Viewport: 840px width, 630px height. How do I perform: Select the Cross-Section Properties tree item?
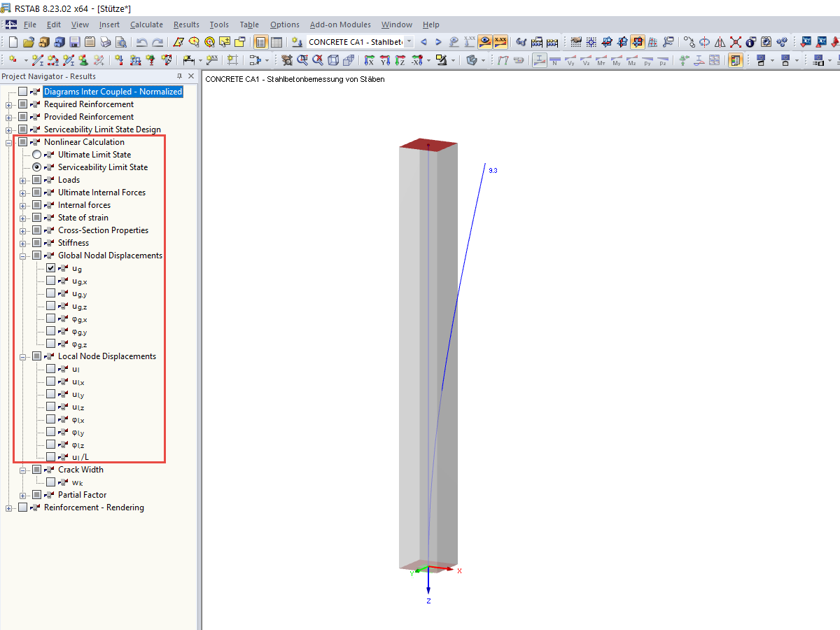point(103,230)
